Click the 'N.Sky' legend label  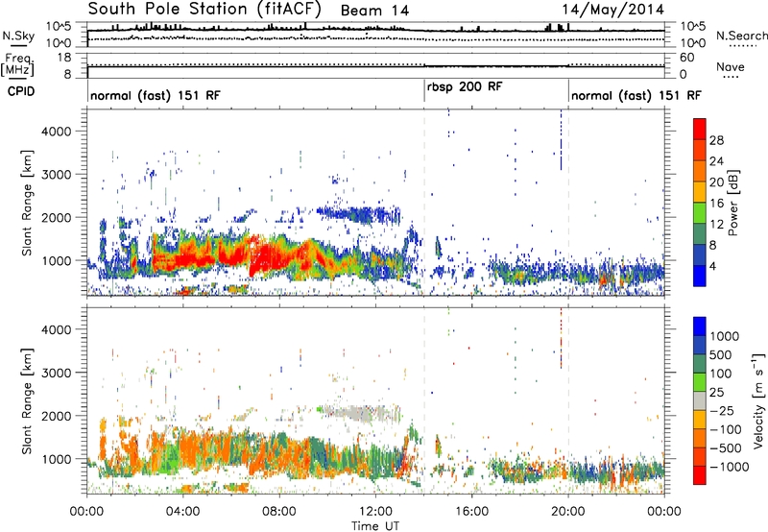(x=18, y=36)
